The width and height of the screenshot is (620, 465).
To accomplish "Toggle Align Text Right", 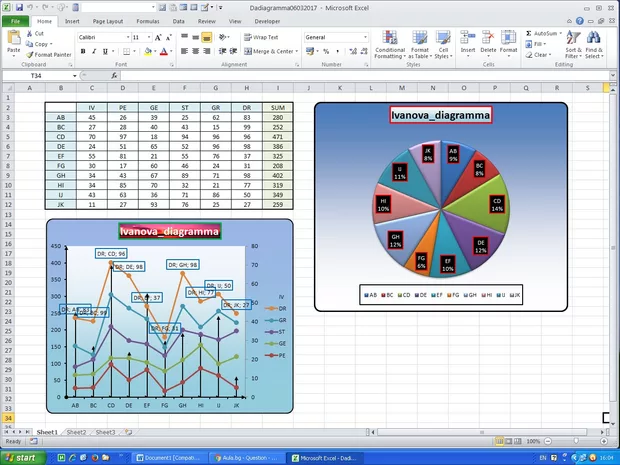I will point(206,51).
